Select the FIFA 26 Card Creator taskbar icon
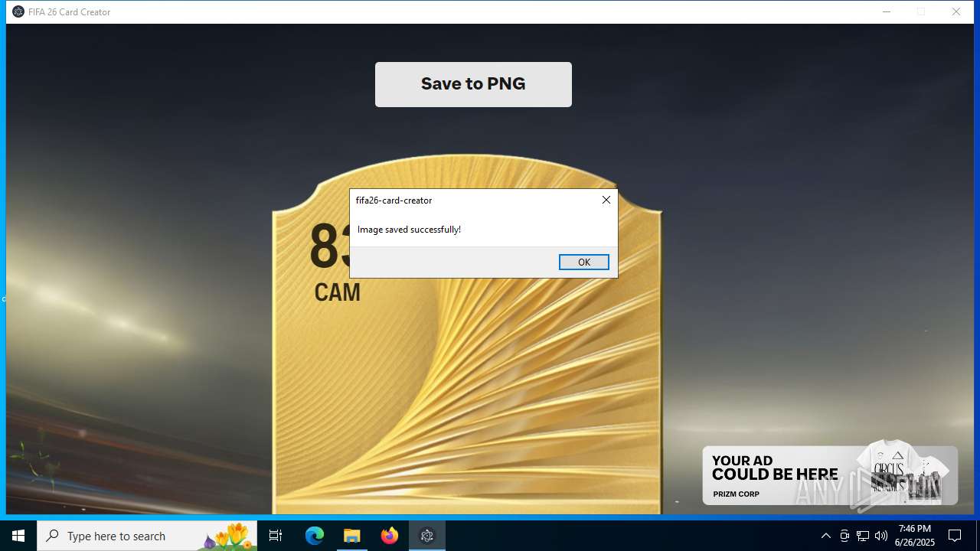The width and height of the screenshot is (980, 551). pyautogui.click(x=427, y=536)
